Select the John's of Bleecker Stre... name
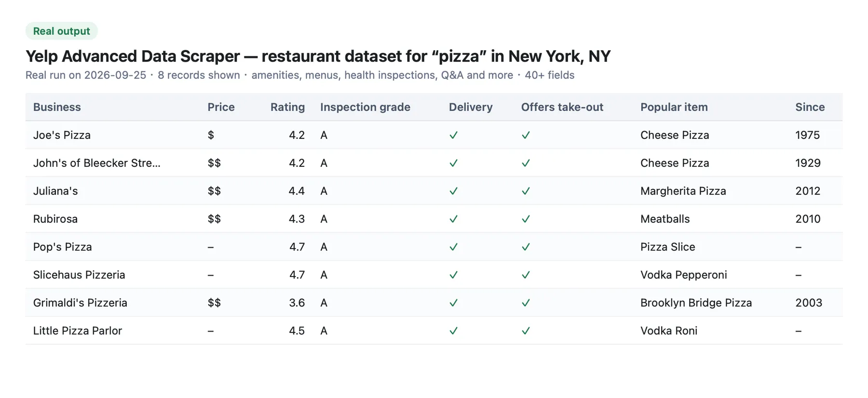Image resolution: width=868 pixels, height=398 pixels. pyautogui.click(x=96, y=163)
